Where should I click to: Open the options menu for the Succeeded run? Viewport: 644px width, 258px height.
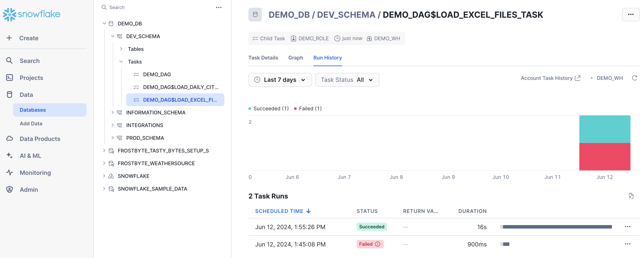coord(627,227)
